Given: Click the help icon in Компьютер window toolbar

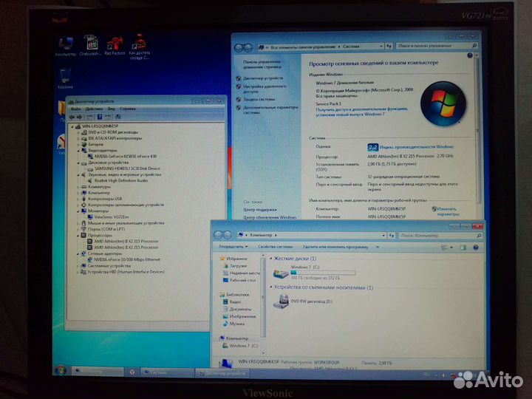Looking at the screenshot, I should [x=476, y=248].
